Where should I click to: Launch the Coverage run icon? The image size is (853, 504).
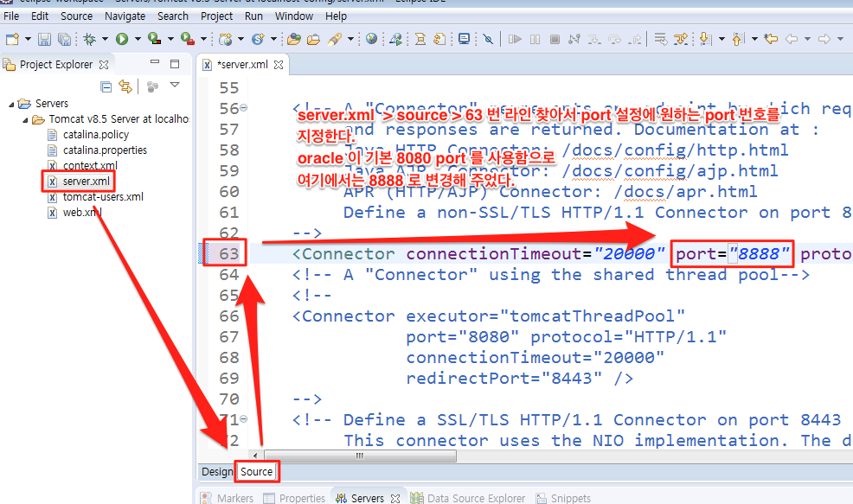click(155, 39)
